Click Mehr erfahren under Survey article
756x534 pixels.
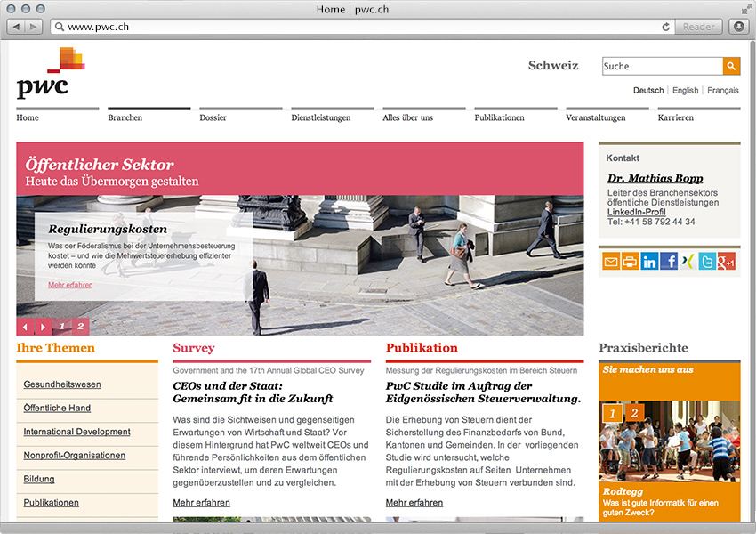202,503
